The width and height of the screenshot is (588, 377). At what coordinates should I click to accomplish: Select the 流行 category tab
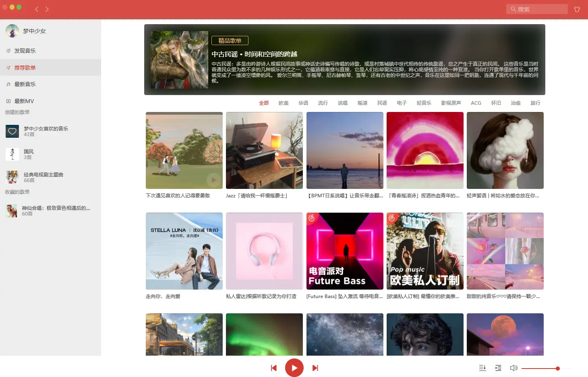pyautogui.click(x=323, y=103)
